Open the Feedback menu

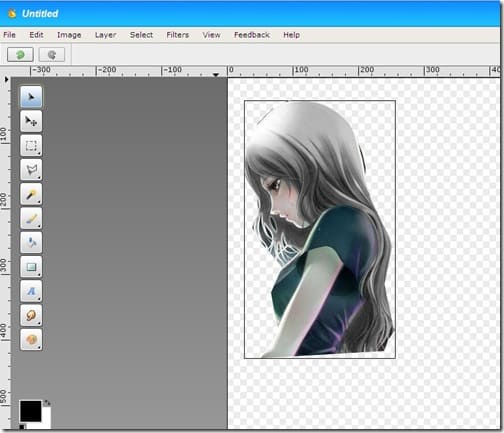click(252, 35)
